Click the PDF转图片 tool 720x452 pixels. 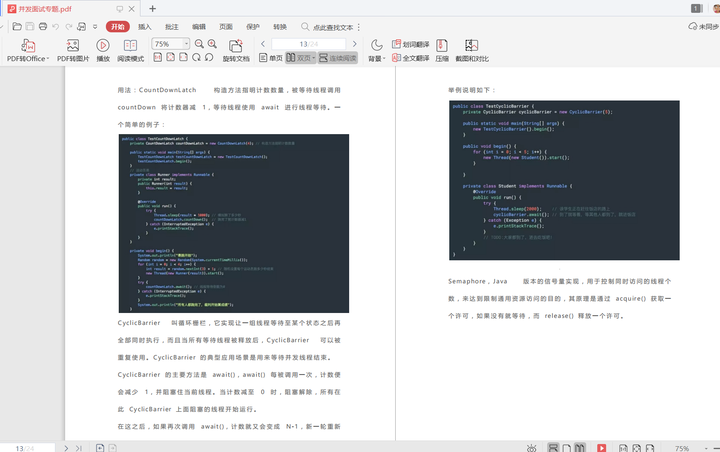coord(73,51)
